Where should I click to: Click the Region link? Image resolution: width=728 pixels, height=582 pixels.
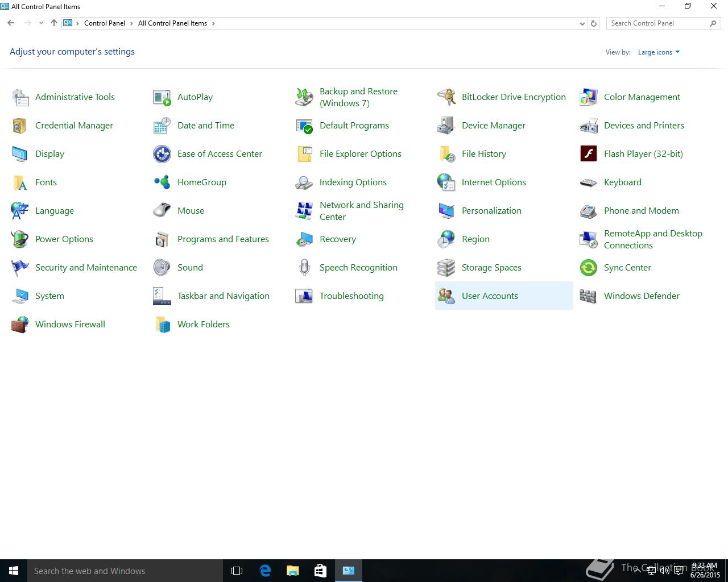click(475, 239)
